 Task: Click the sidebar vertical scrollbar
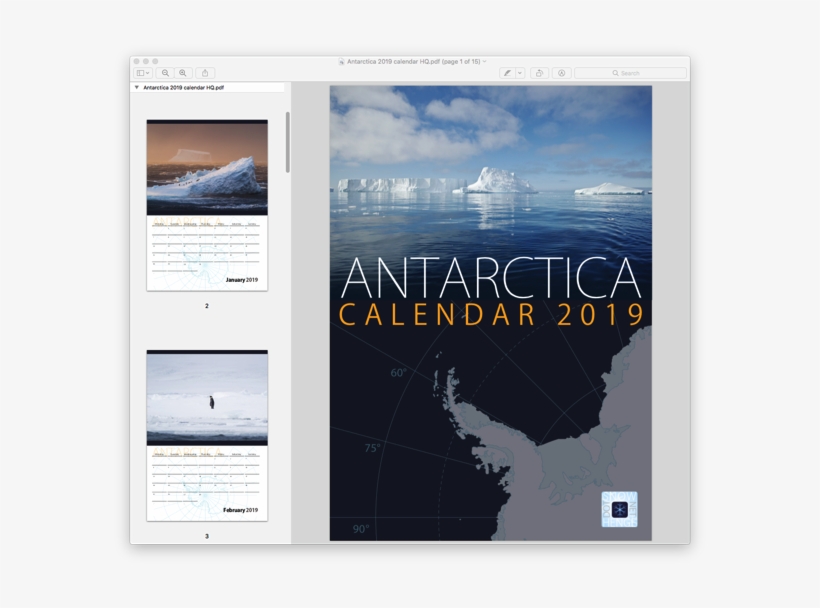point(288,142)
